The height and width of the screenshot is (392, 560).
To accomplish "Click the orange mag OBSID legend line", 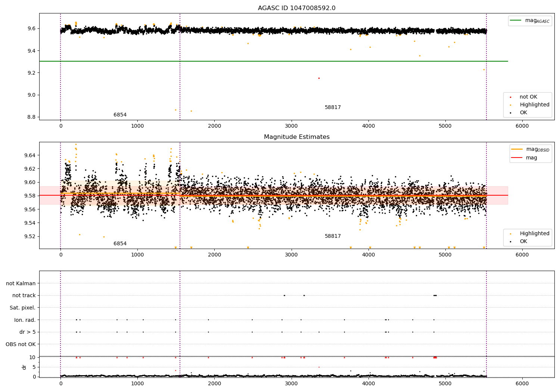I will 517,149.
